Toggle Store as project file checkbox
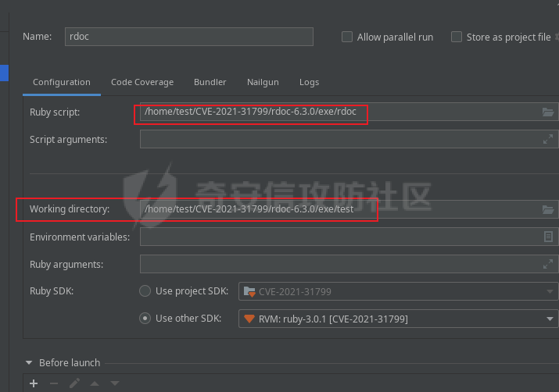 [457, 37]
